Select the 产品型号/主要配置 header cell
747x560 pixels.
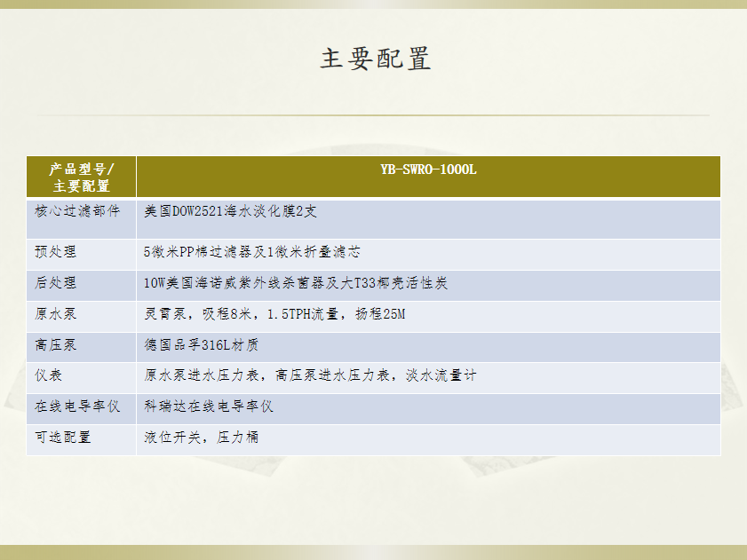(81, 177)
